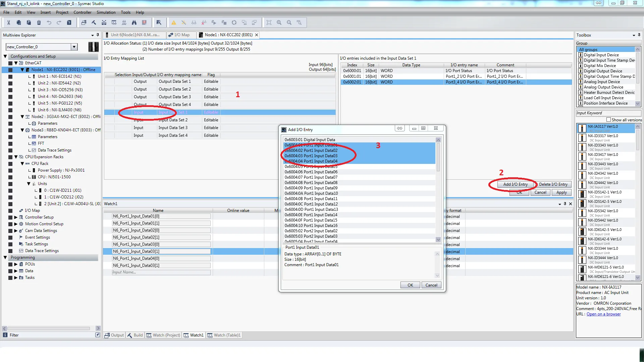Expand the POUs tree node

(16, 264)
